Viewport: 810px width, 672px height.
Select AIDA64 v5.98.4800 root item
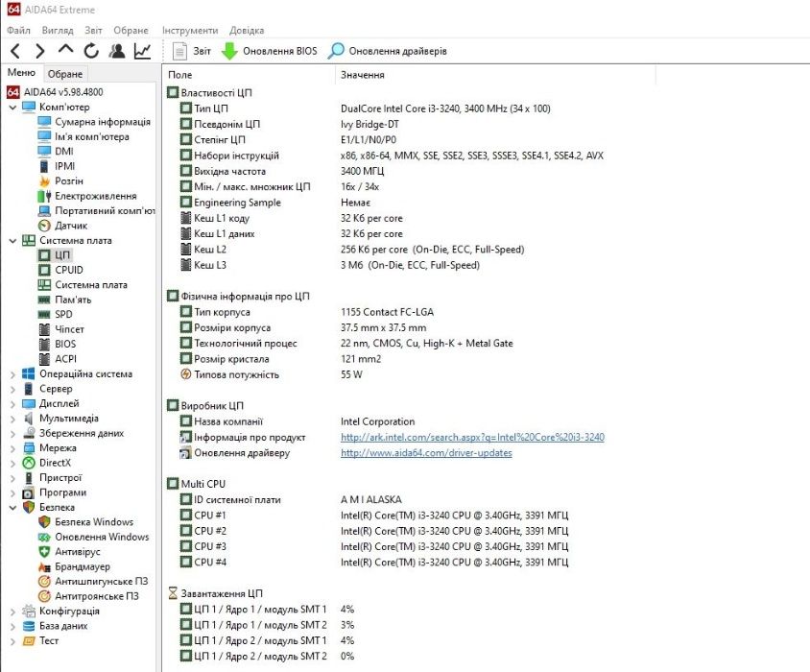point(55,92)
